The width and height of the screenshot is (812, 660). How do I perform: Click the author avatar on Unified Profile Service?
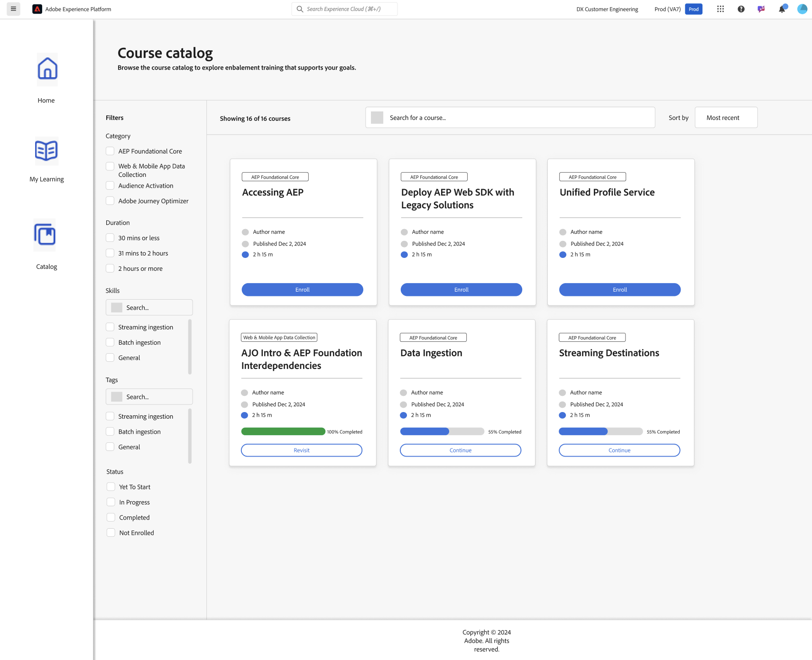(x=563, y=232)
